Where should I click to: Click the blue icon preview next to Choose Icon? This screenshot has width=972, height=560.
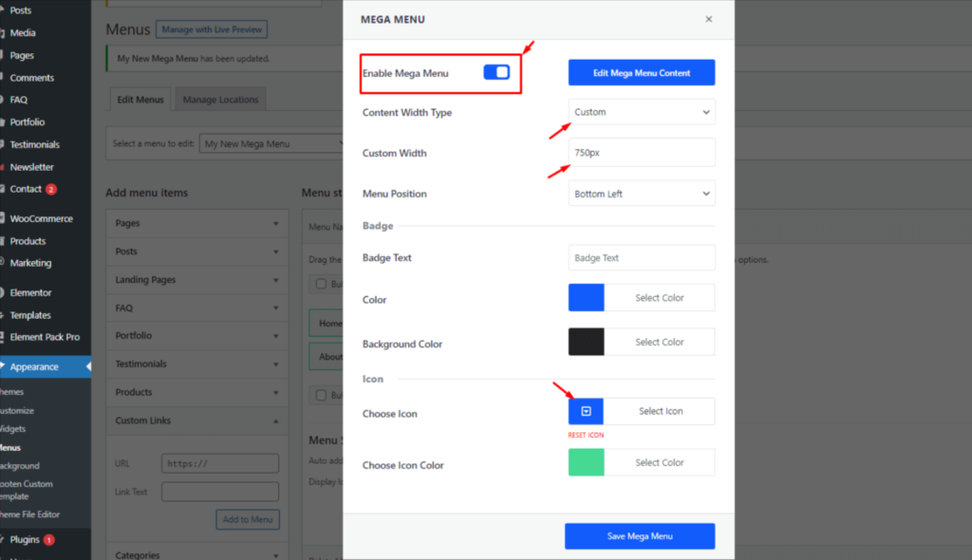click(x=586, y=411)
